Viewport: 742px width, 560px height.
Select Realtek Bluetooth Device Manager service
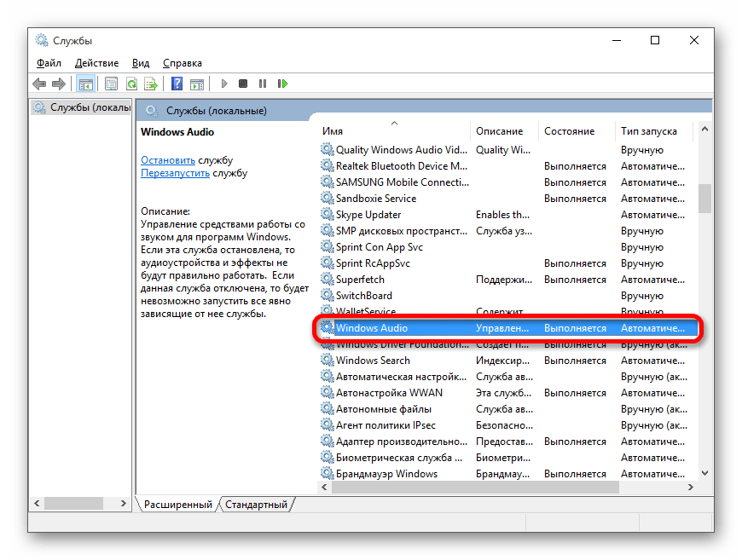[x=507, y=166]
